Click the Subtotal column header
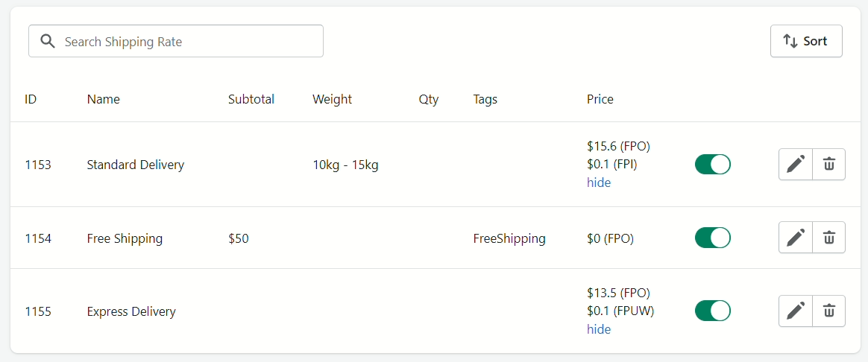The height and width of the screenshot is (362, 868). (x=251, y=100)
